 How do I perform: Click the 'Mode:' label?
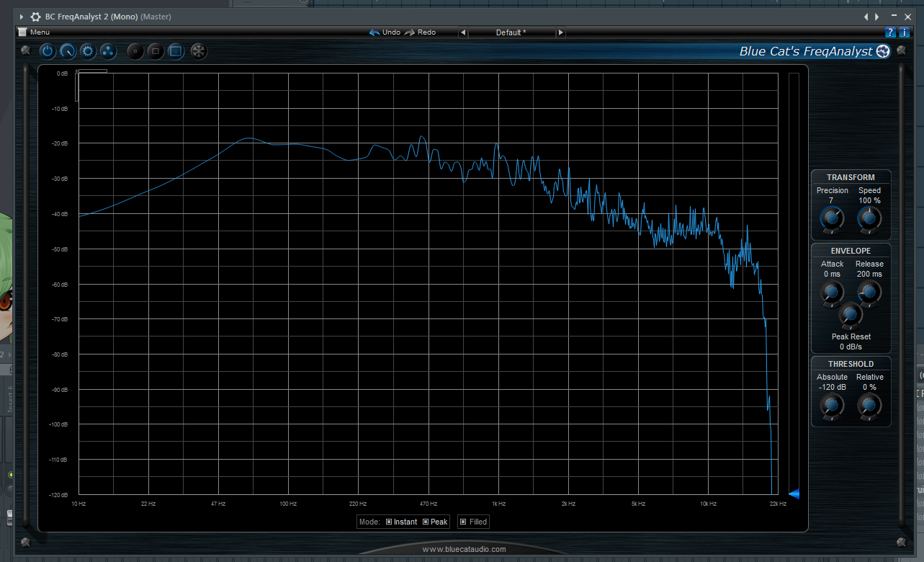(369, 522)
